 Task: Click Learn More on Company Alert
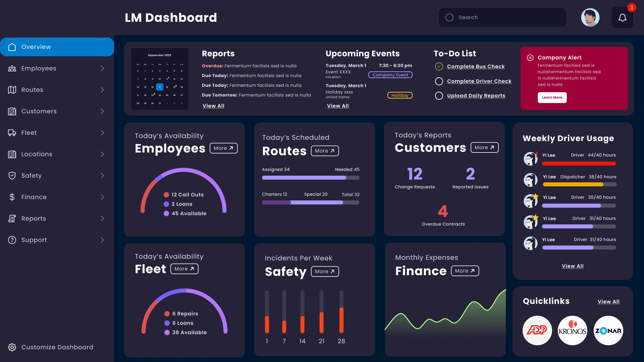pyautogui.click(x=552, y=97)
